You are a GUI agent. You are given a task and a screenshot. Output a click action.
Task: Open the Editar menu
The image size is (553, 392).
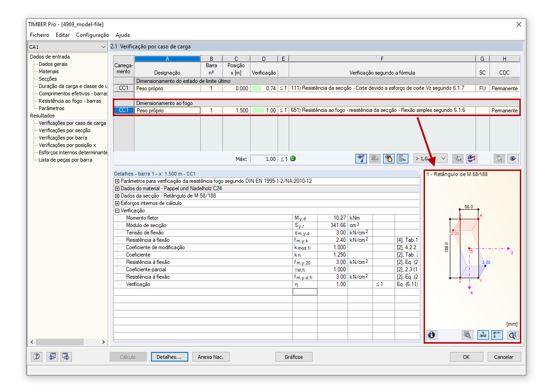(63, 35)
